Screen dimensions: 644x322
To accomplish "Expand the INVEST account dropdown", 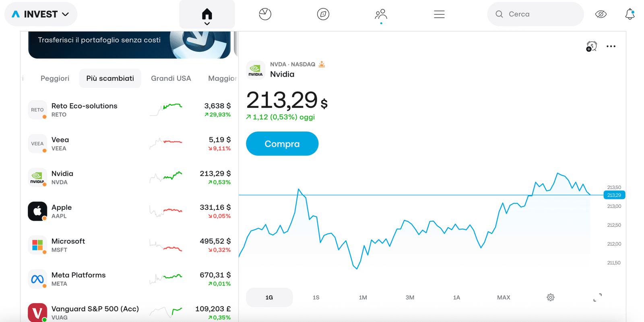I will [x=41, y=14].
